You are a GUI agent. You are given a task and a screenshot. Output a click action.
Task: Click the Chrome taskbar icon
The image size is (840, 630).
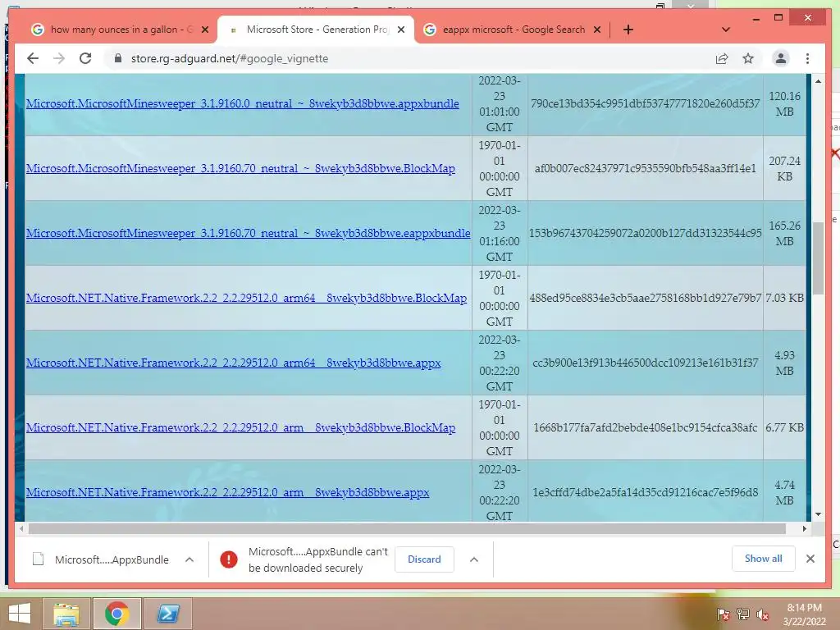[116, 614]
